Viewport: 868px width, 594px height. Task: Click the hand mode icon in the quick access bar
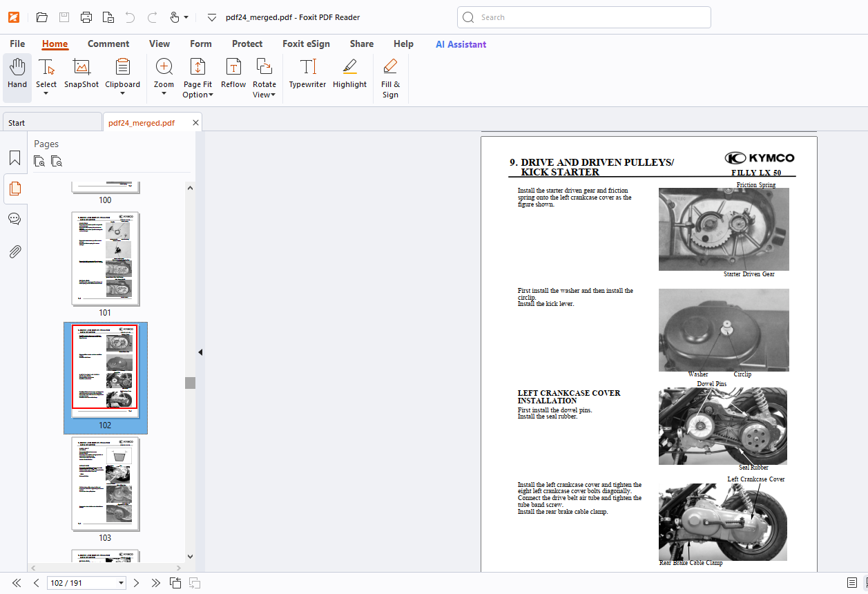point(174,17)
